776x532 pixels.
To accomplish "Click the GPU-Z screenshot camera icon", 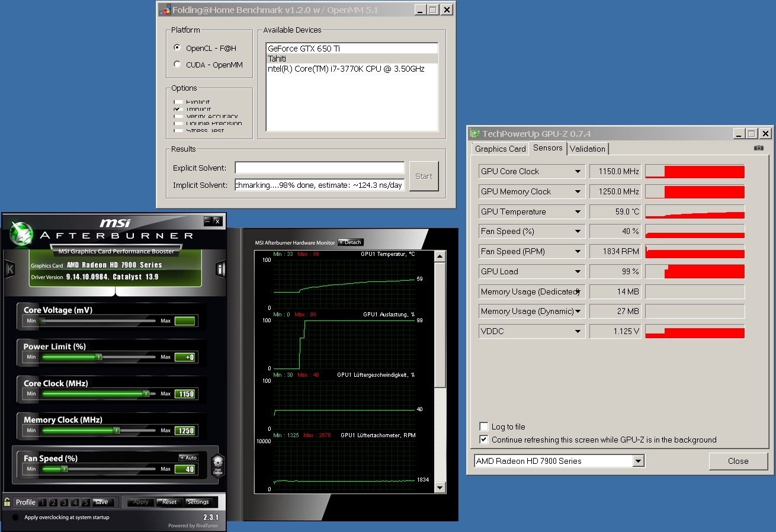I will [x=759, y=148].
